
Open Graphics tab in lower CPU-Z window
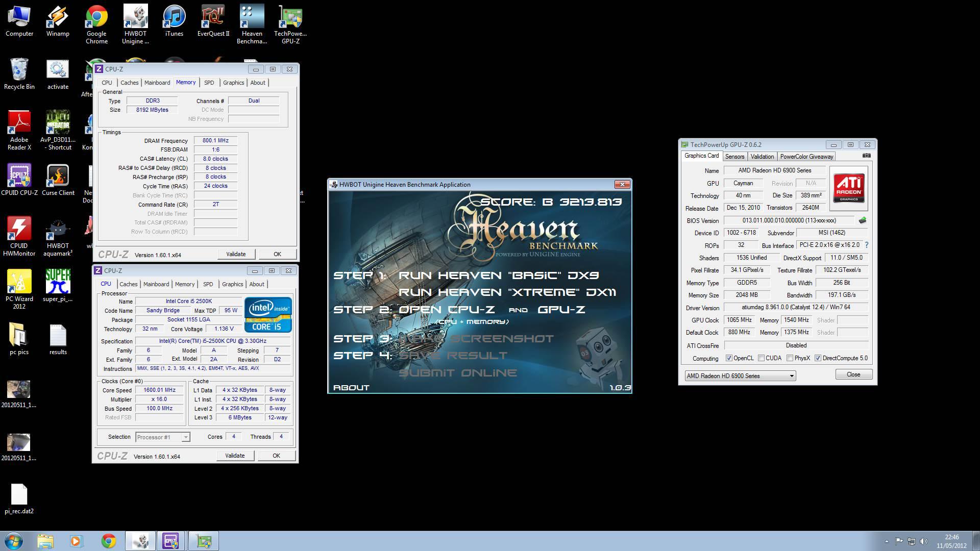[x=232, y=284]
